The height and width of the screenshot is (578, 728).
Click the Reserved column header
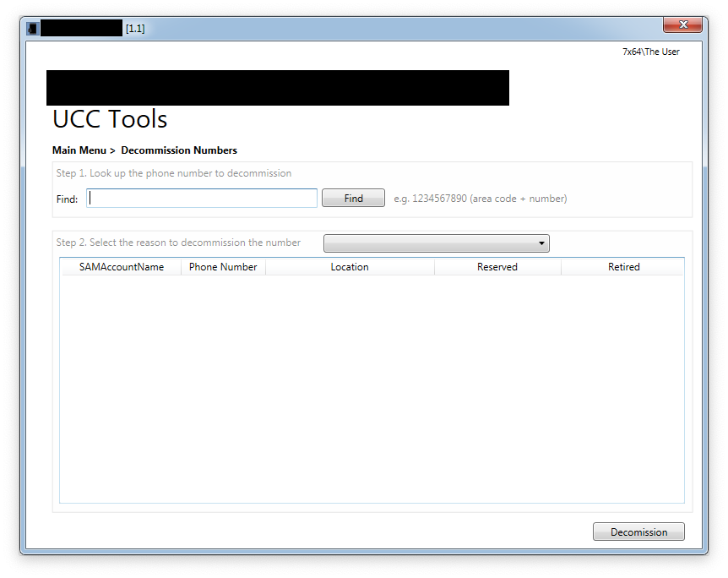[x=497, y=267]
